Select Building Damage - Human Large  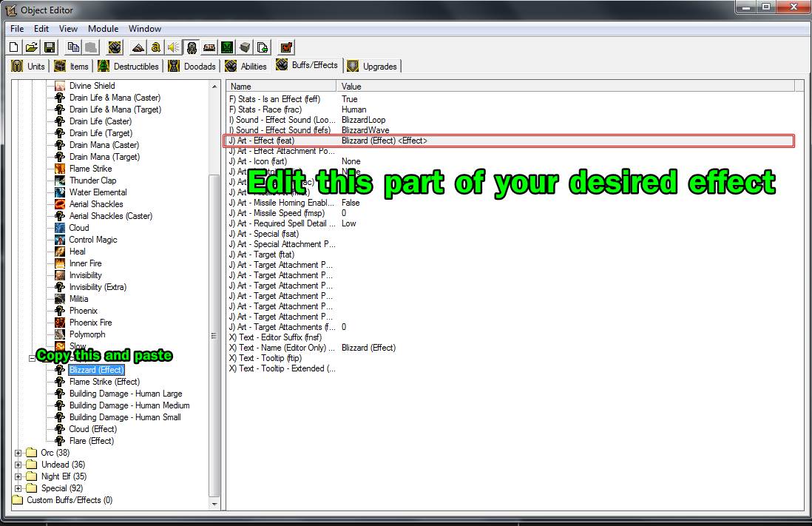(x=126, y=394)
